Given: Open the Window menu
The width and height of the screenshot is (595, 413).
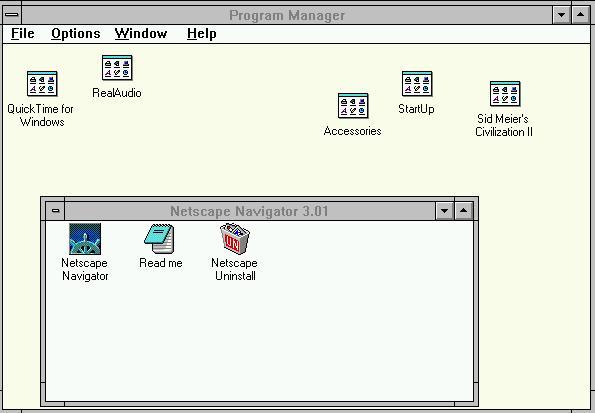Looking at the screenshot, I should [x=141, y=33].
